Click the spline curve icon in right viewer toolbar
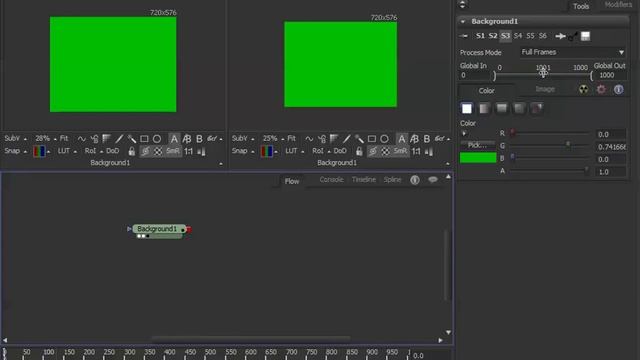 click(x=309, y=139)
